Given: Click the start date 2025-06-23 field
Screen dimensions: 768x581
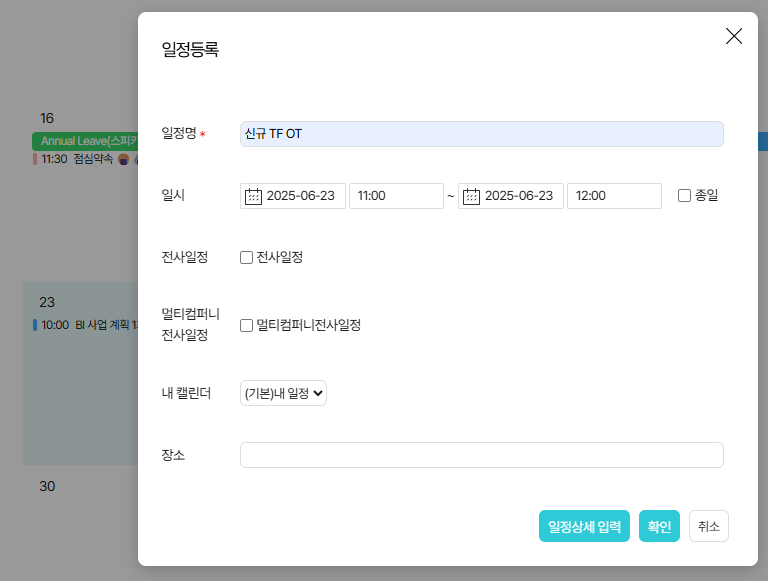Looking at the screenshot, I should (x=305, y=196).
